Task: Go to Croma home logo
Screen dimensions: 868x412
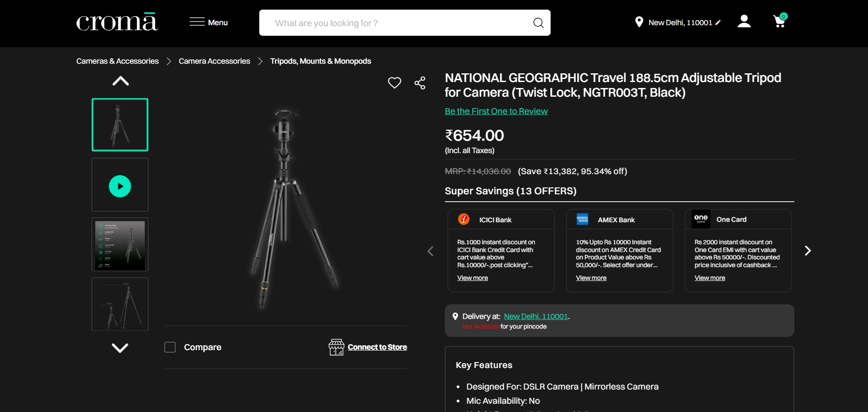Action: [117, 22]
